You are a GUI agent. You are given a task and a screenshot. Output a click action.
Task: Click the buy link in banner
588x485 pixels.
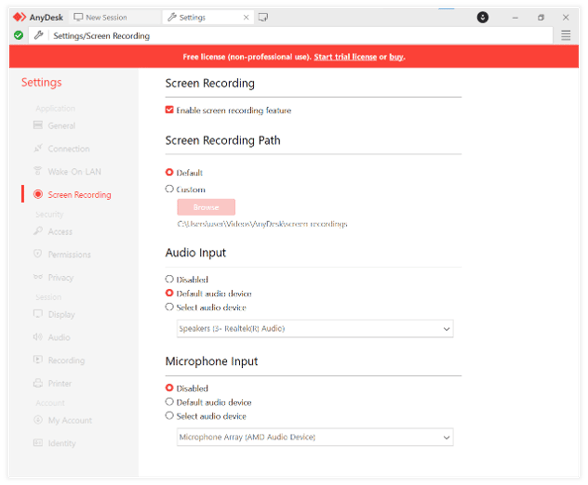[396, 57]
